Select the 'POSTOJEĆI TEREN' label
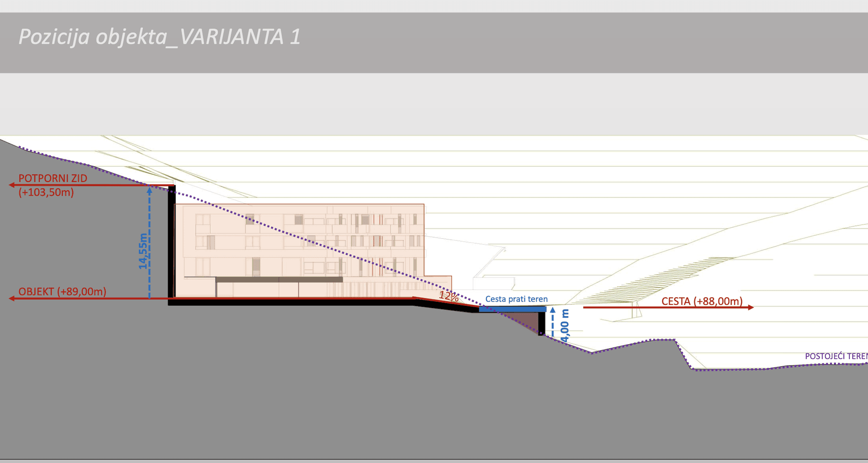The image size is (868, 463). click(836, 356)
